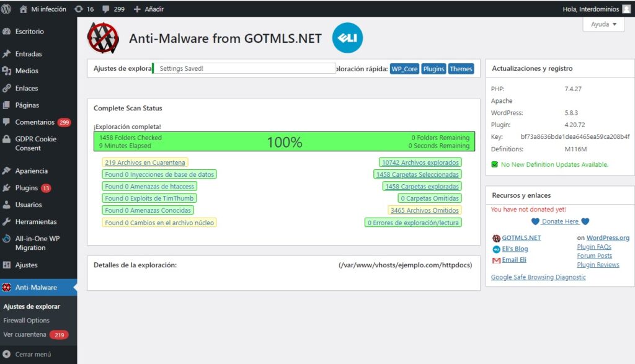The height and width of the screenshot is (364, 635).
Task: Select Ajustes de explorar submenu item
Action: tap(32, 306)
